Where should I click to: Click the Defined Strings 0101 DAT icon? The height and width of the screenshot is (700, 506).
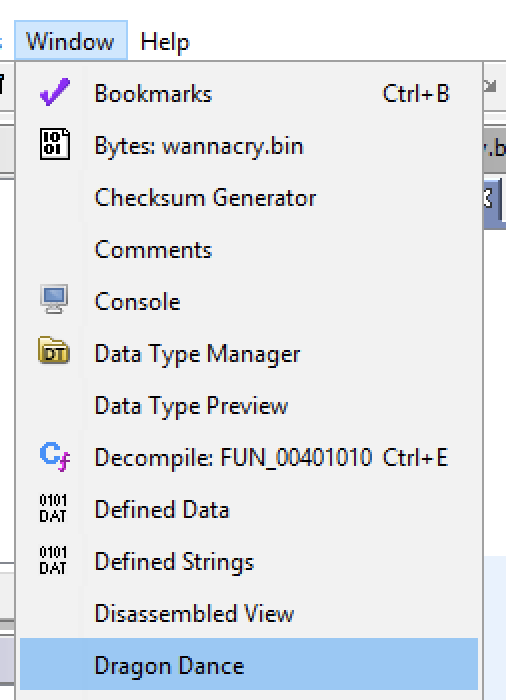click(53, 560)
